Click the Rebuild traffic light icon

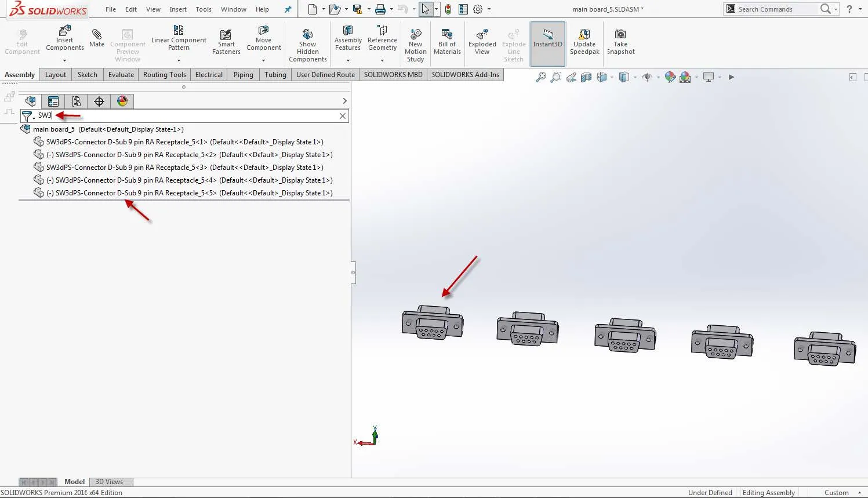point(448,9)
